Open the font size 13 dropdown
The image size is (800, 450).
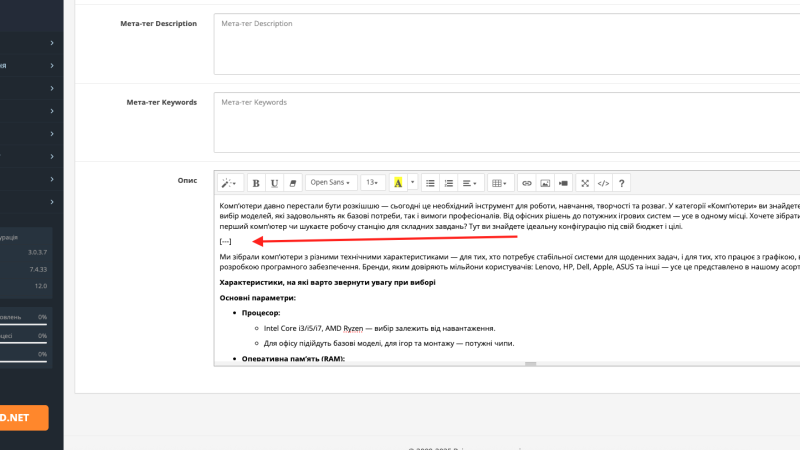372,183
